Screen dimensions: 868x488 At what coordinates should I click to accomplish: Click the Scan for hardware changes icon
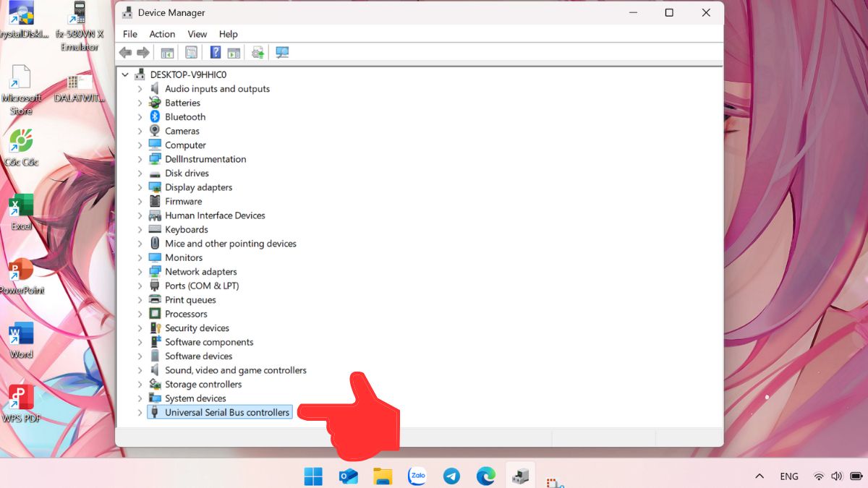[282, 53]
